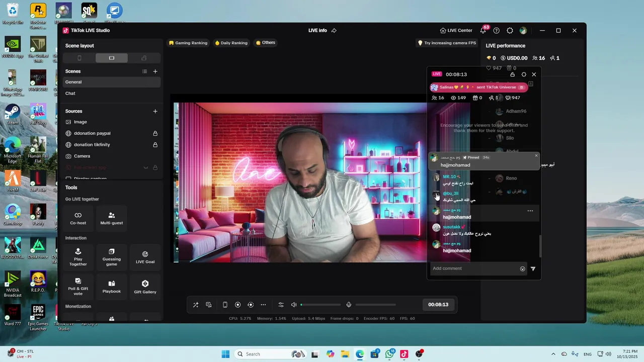This screenshot has height=362, width=644.
Task: Open the Gift Gallery
Action: tap(145, 286)
